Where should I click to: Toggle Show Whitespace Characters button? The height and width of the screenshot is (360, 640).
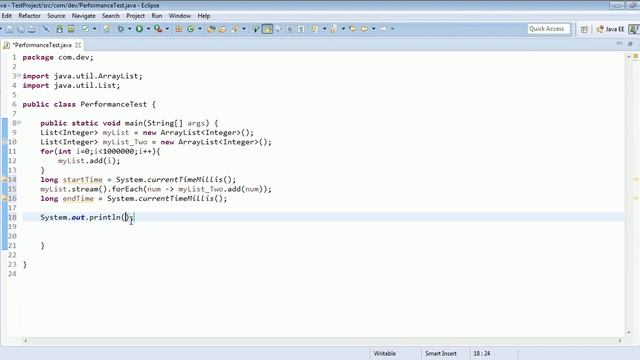(x=301, y=29)
